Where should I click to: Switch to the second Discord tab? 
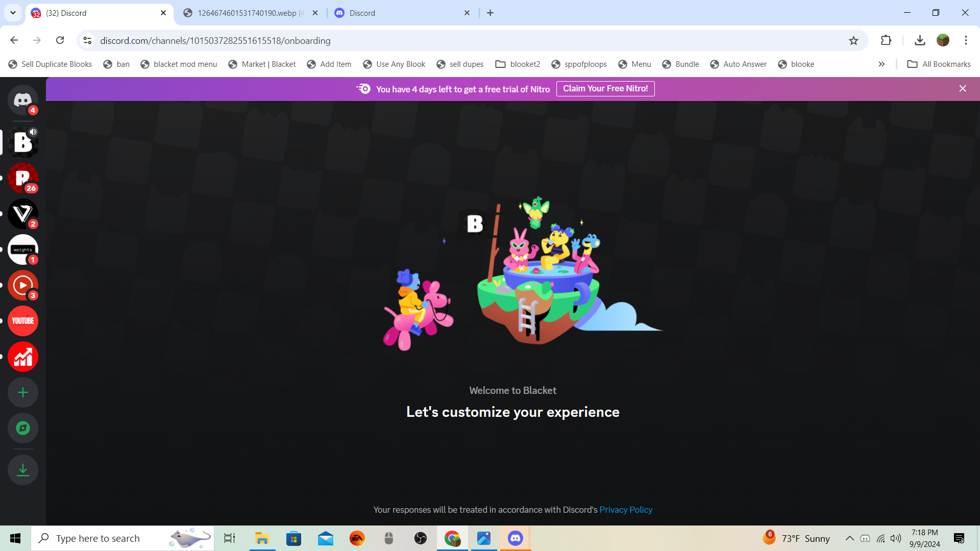point(398,13)
